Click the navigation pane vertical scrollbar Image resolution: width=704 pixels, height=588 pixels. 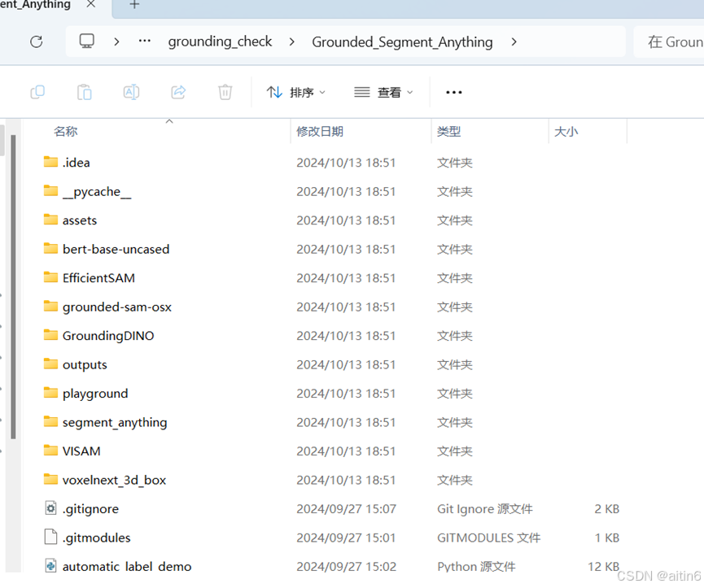[14, 287]
